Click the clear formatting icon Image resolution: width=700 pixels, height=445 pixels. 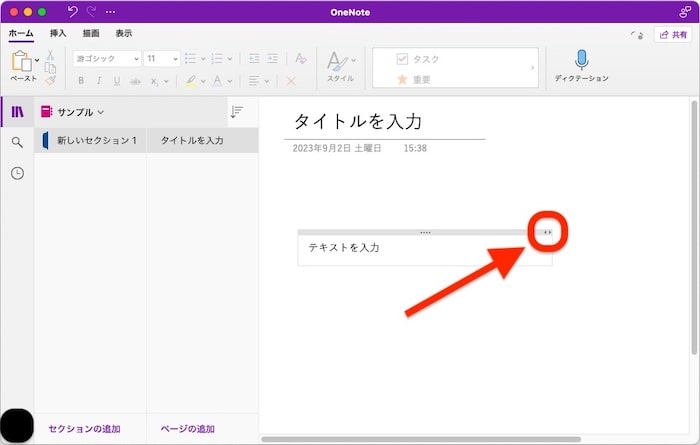301,58
